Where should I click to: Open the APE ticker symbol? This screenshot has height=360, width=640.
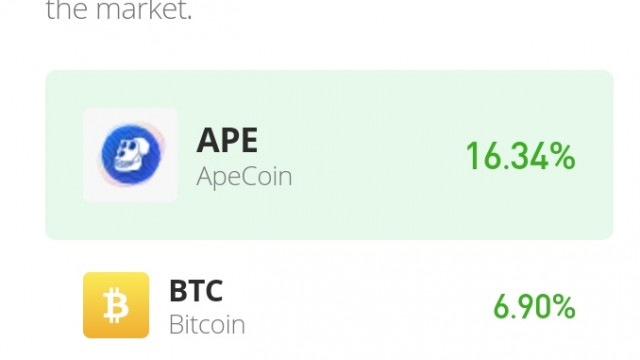tap(227, 140)
